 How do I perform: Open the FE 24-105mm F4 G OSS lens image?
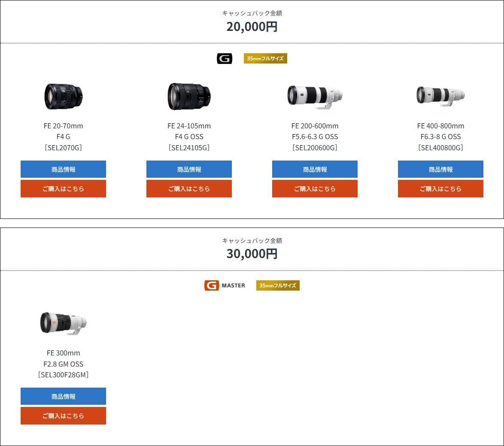189,96
